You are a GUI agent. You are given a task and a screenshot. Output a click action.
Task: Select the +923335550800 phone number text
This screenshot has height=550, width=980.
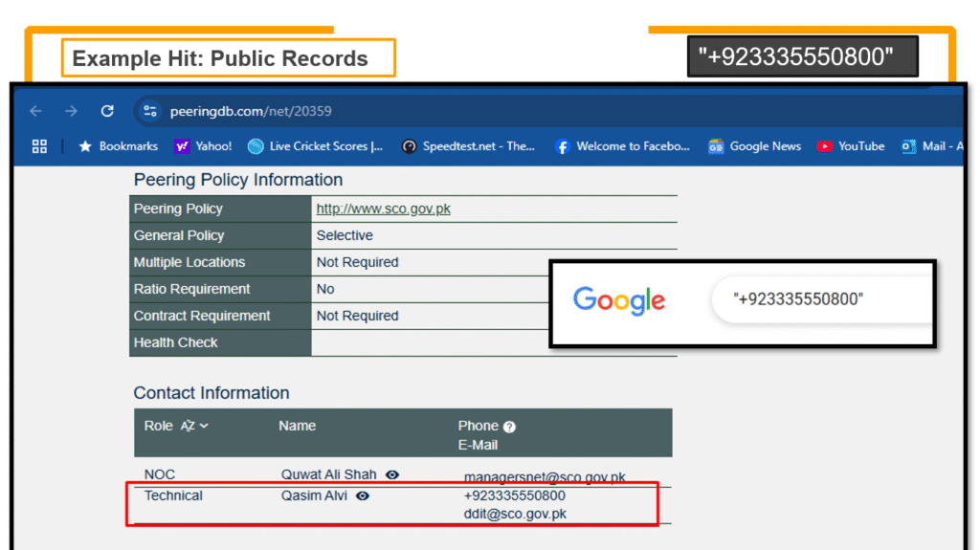514,495
